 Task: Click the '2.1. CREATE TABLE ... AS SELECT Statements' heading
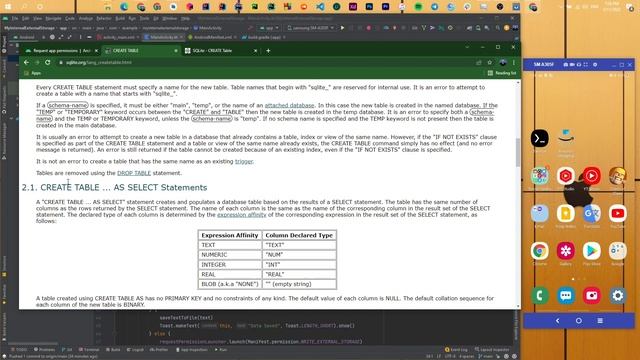(x=114, y=187)
